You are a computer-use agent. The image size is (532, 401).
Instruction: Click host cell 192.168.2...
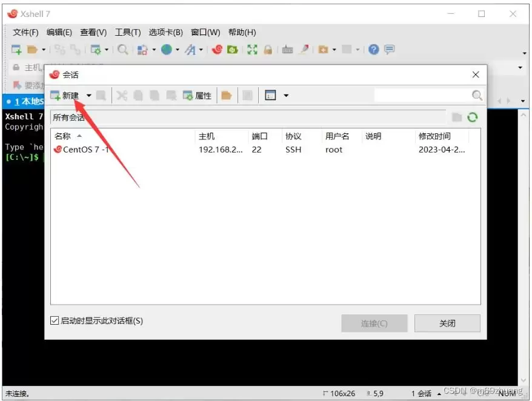(221, 150)
